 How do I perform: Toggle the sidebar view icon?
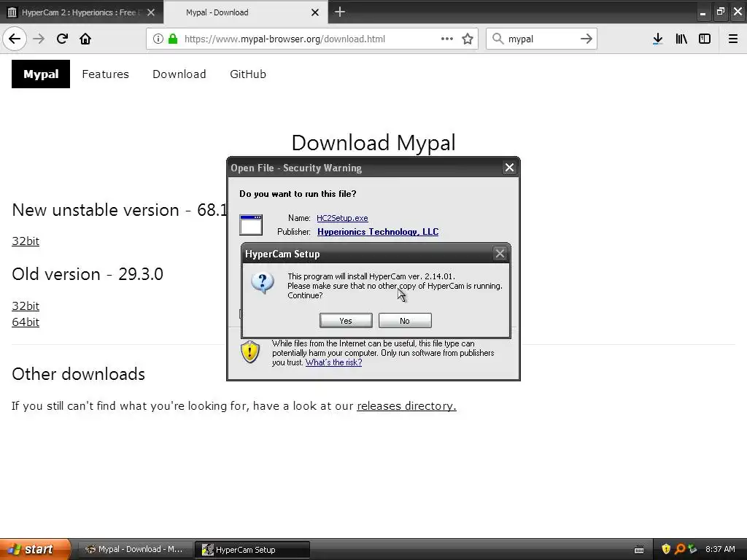[705, 39]
